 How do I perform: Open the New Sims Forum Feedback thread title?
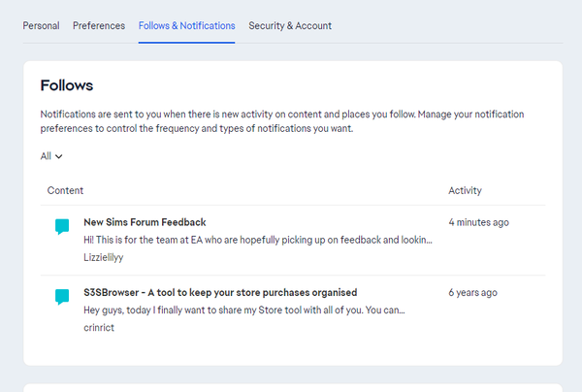145,222
